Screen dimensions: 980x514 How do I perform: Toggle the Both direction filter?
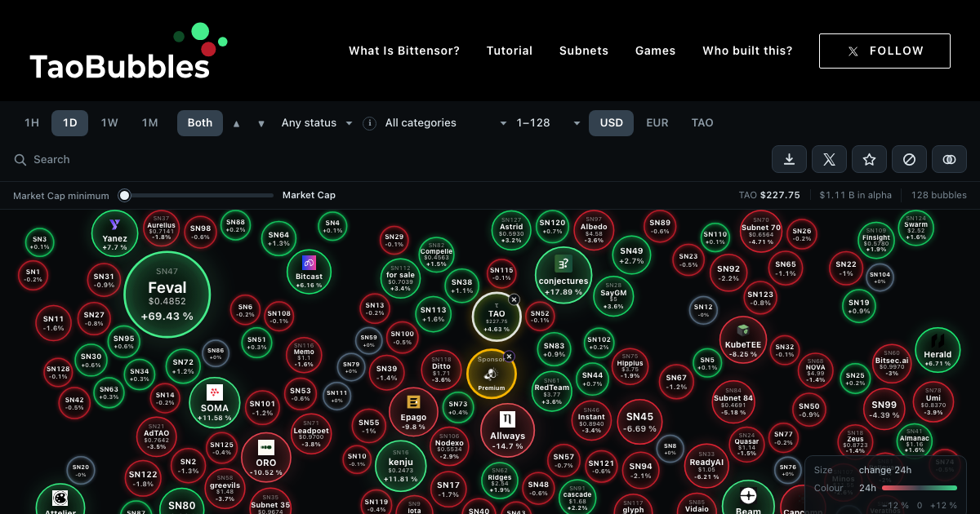tap(200, 123)
